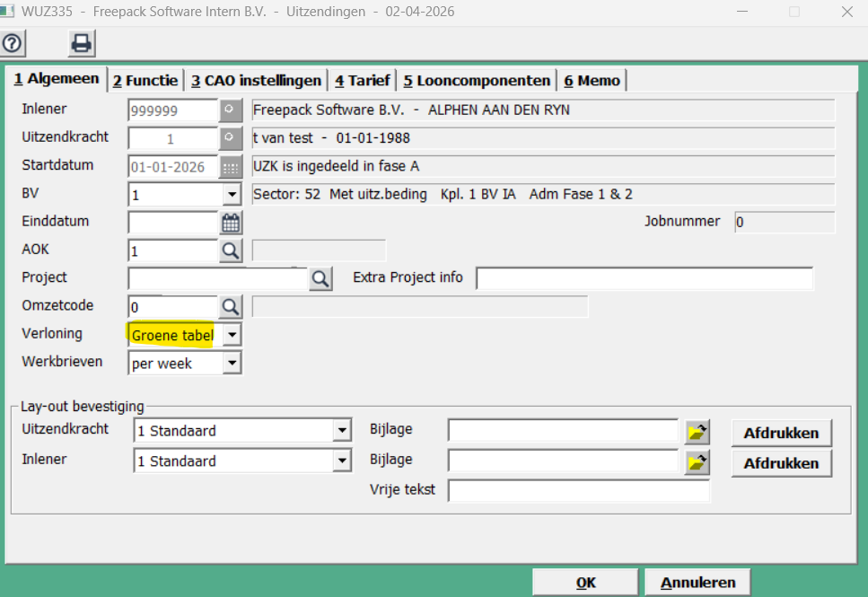Click the Omzetcode search magnifier icon
This screenshot has width=868, height=597.
[x=231, y=307]
